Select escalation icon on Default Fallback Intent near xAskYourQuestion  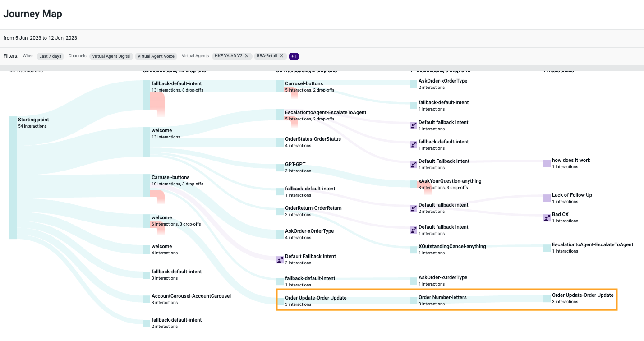(413, 164)
